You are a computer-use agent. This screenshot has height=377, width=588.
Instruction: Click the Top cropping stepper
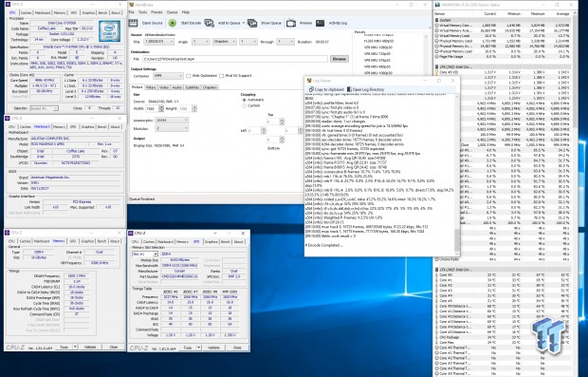click(275, 122)
